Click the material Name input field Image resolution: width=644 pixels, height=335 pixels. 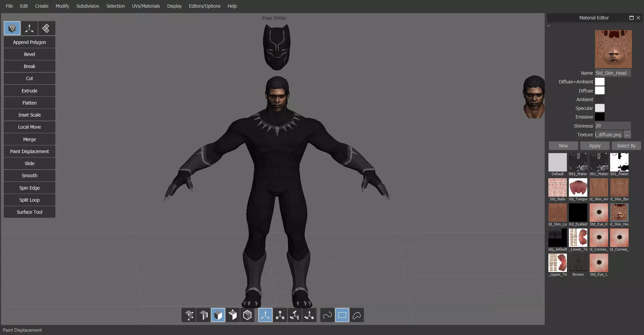pyautogui.click(x=613, y=73)
